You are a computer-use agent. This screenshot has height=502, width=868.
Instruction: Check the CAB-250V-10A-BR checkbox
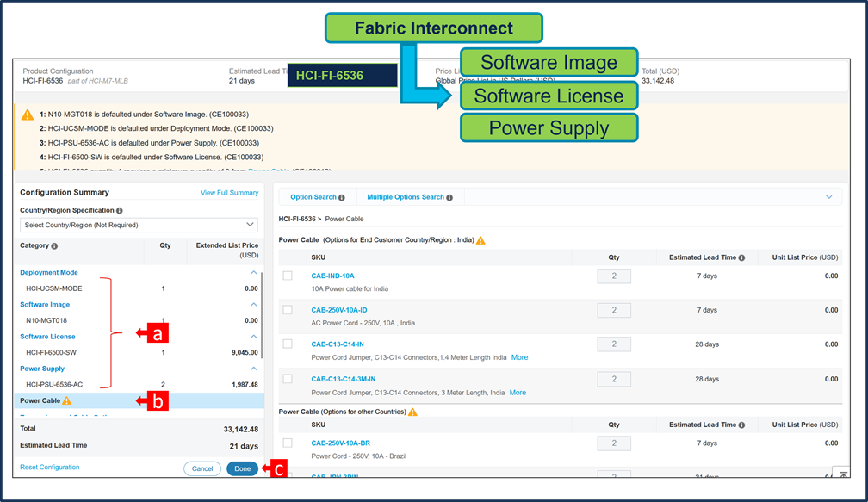tap(288, 443)
